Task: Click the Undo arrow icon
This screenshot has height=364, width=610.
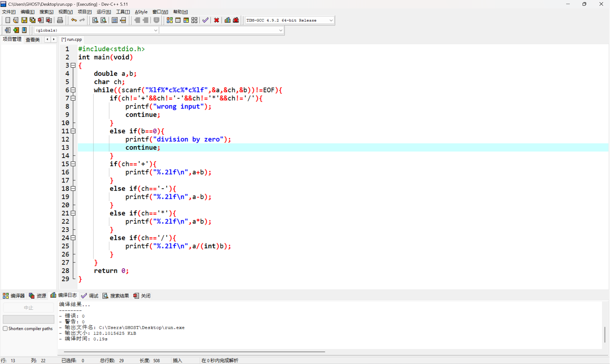Action: tap(74, 20)
